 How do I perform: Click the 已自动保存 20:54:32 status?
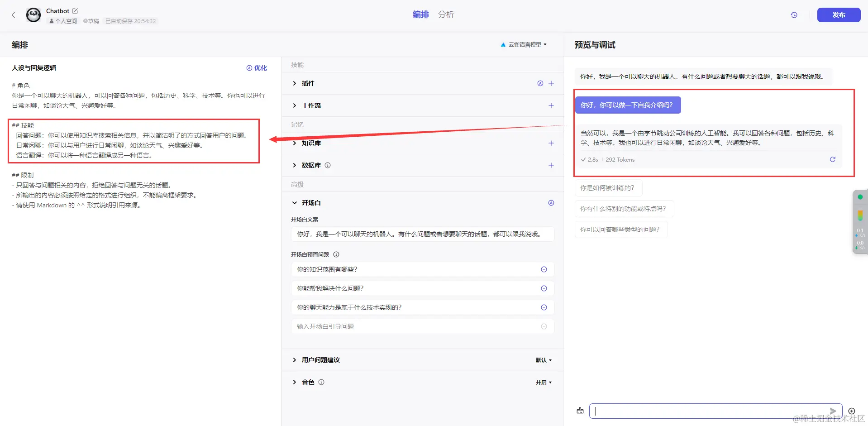pyautogui.click(x=130, y=21)
